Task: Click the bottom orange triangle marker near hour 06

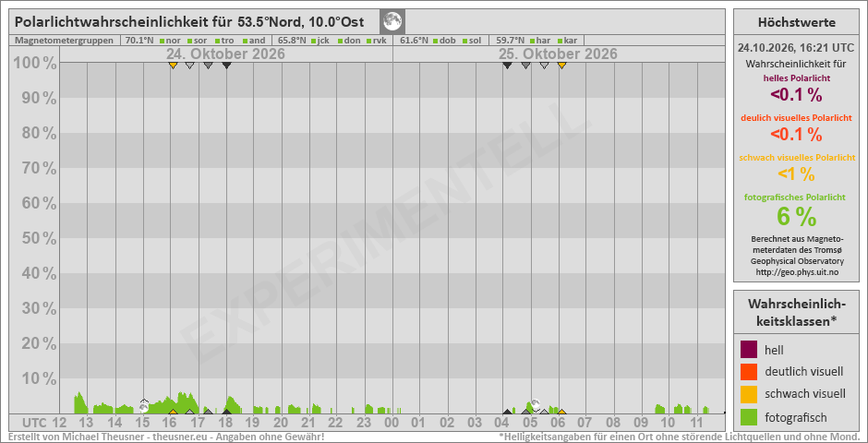Action: pos(561,412)
